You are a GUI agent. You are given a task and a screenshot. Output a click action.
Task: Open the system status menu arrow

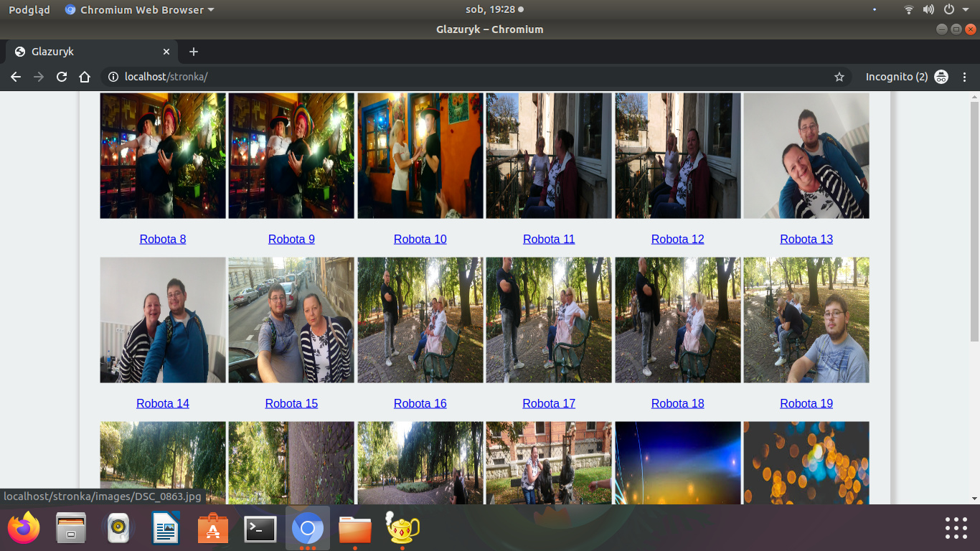(x=966, y=10)
